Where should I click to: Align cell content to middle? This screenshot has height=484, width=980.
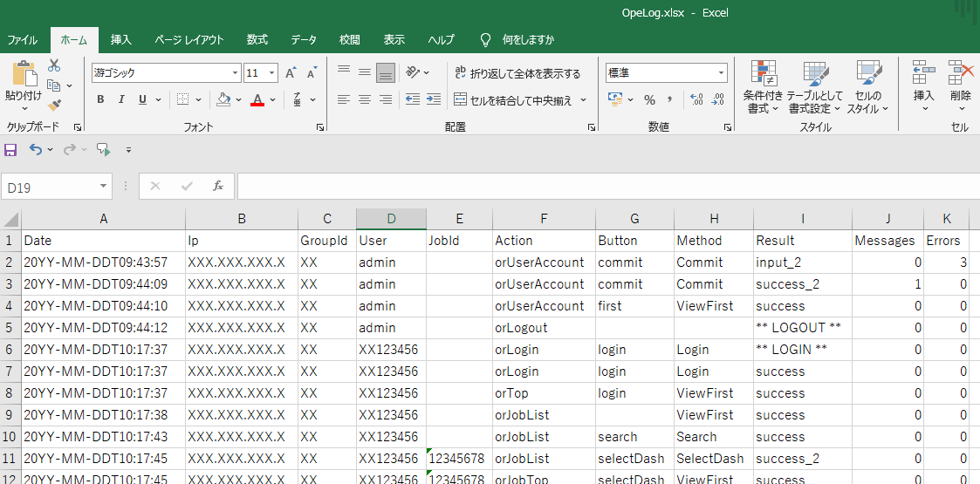(365, 72)
